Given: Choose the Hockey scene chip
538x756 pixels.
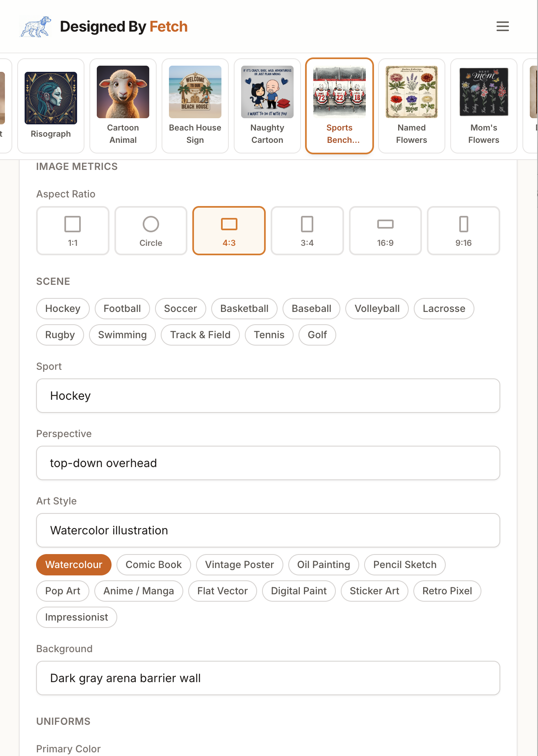Looking at the screenshot, I should point(63,309).
